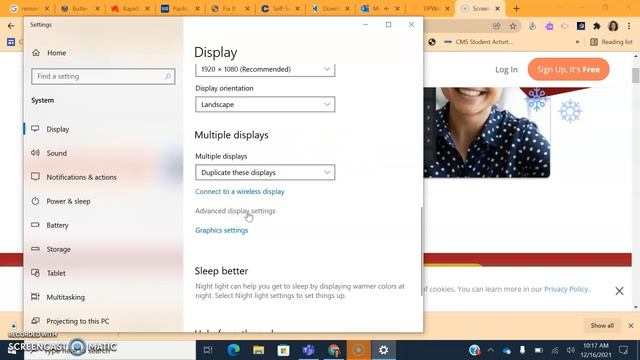Click the battery icon in the system tray
This screenshot has width=640, height=360.
coord(539,350)
